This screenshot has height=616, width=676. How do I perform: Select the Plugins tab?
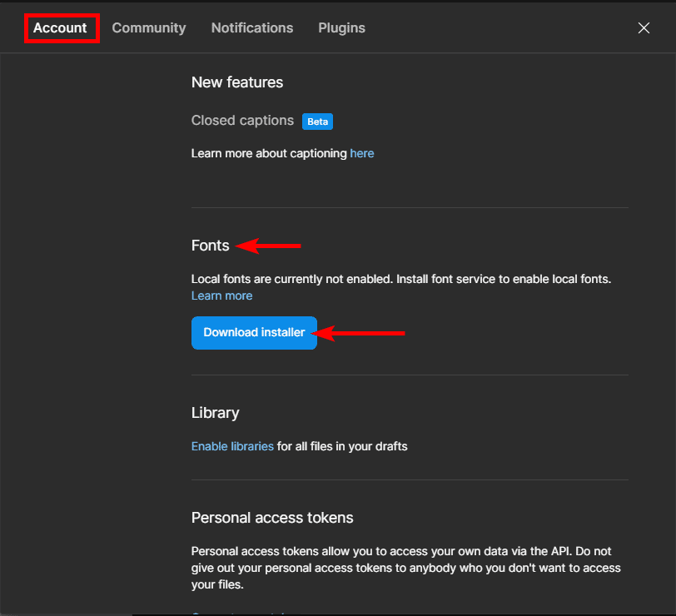tap(341, 27)
